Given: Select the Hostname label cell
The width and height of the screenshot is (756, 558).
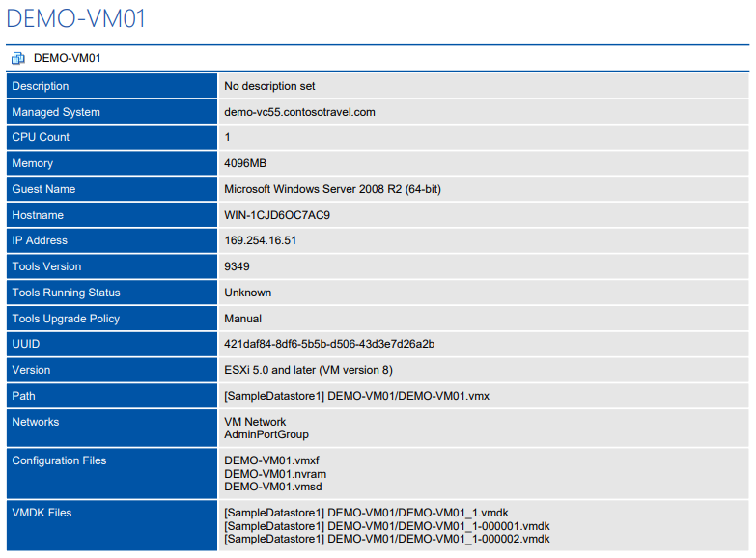Looking at the screenshot, I should (112, 215).
